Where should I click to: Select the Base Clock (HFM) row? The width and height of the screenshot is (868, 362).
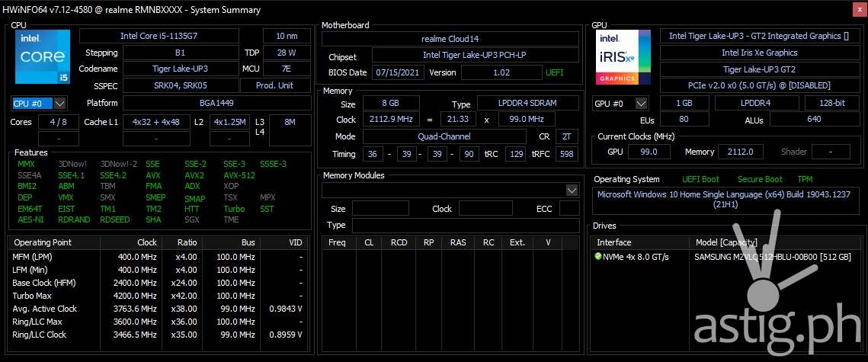158,283
